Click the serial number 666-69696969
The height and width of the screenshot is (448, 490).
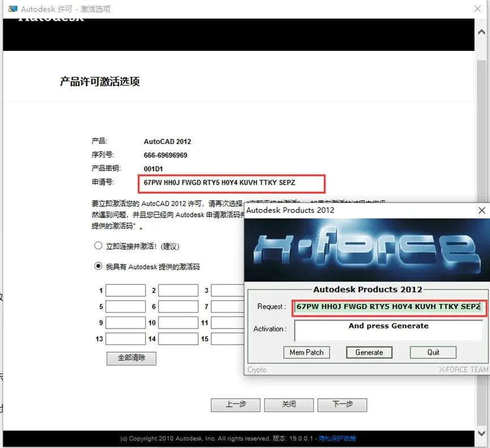[165, 155]
